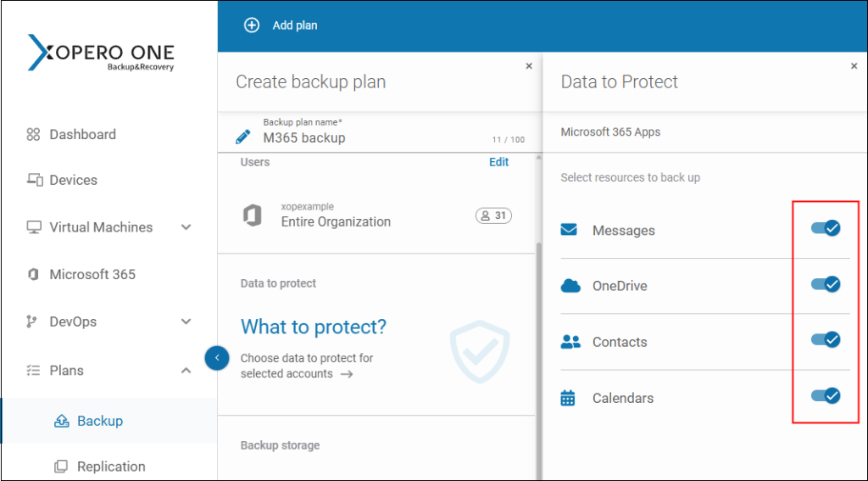Click the Calendars calendar icon
Viewport: 868px width, 481px height.
[x=568, y=398]
